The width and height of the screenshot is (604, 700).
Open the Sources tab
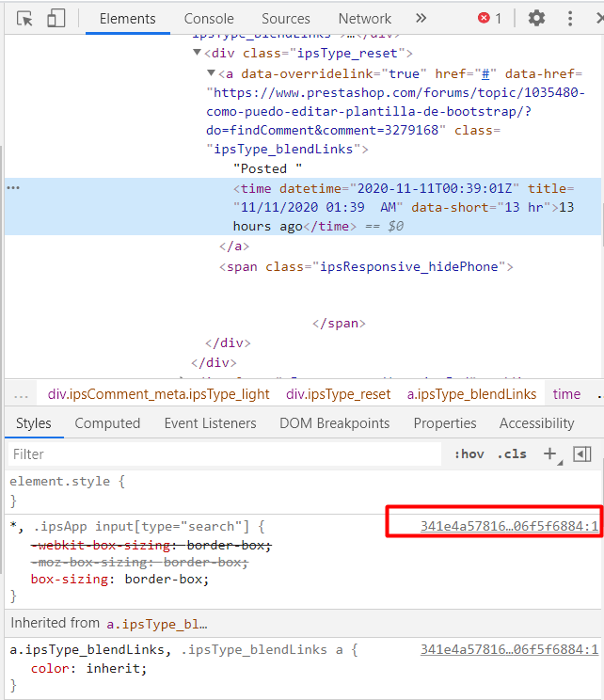point(286,19)
